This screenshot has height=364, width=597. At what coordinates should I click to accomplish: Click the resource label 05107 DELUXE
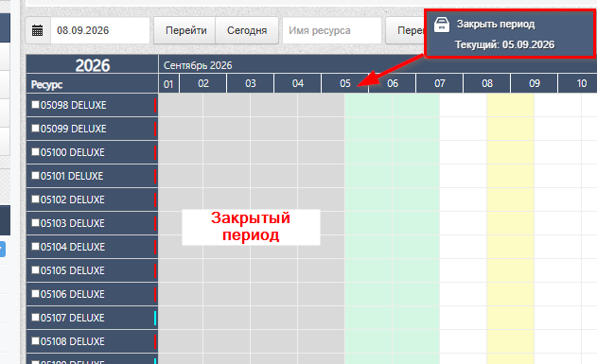coord(73,318)
